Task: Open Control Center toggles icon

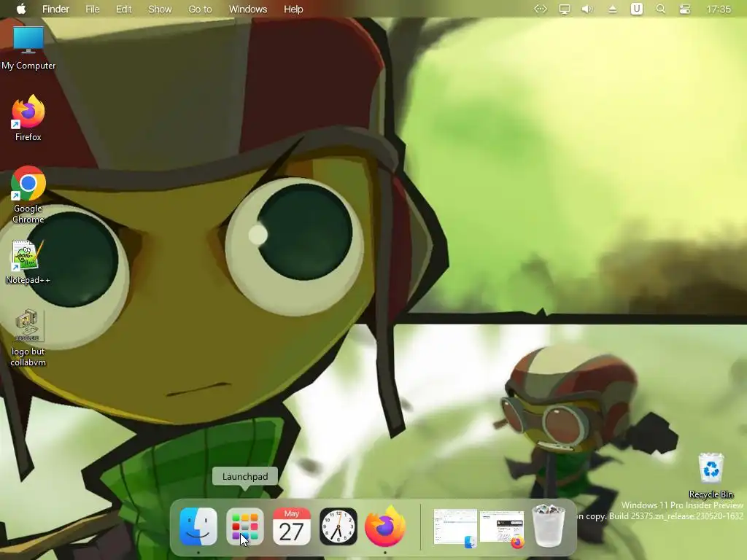Action: click(x=684, y=9)
